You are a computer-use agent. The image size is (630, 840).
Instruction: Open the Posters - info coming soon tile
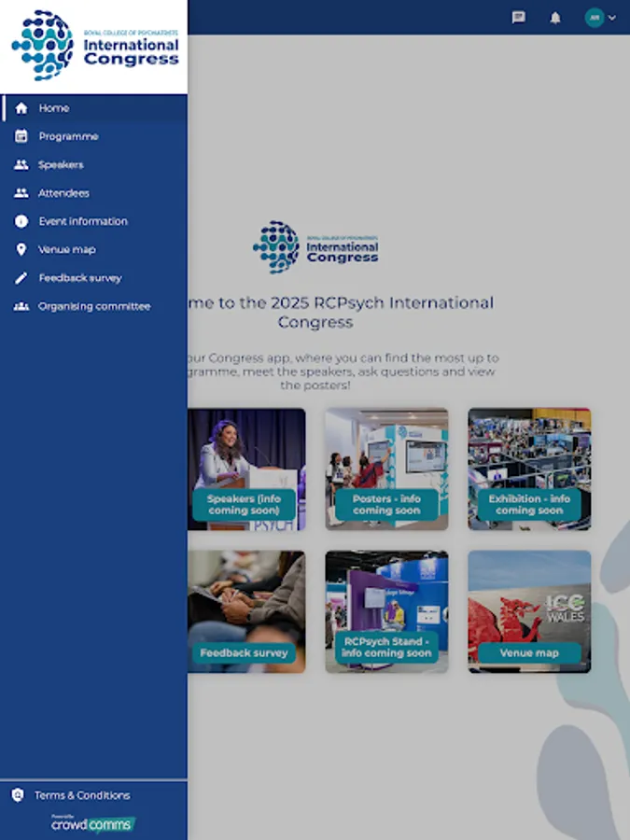tap(386, 469)
